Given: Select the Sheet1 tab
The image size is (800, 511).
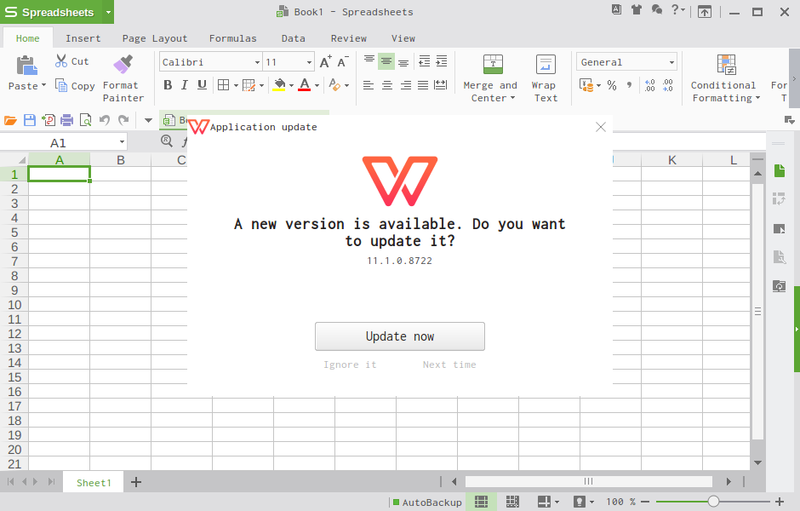Looking at the screenshot, I should (x=93, y=482).
